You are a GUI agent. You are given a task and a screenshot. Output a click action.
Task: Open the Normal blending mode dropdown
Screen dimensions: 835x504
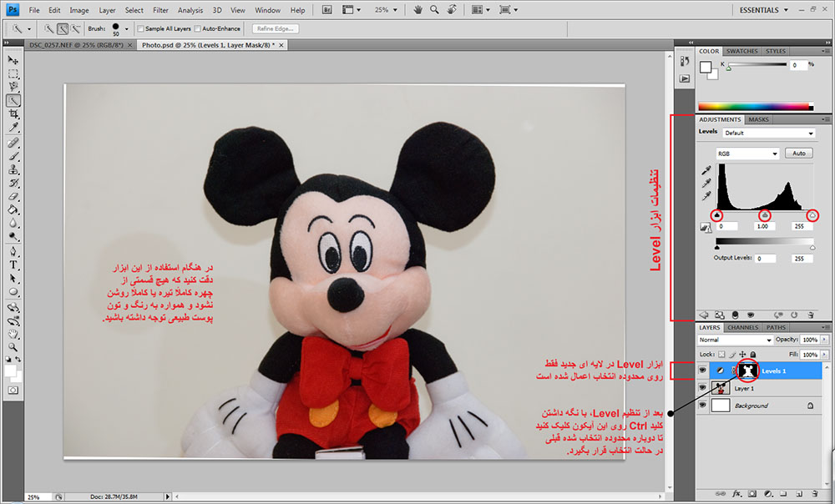pyautogui.click(x=735, y=340)
